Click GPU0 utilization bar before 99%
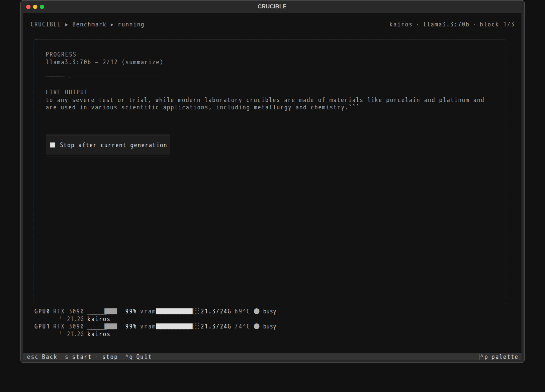The image size is (545, 392). click(102, 311)
